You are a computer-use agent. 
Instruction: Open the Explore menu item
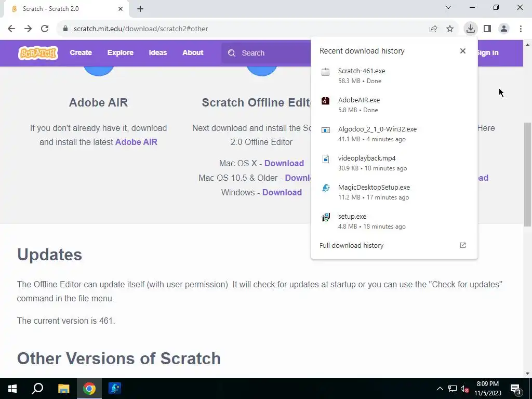pyautogui.click(x=121, y=52)
